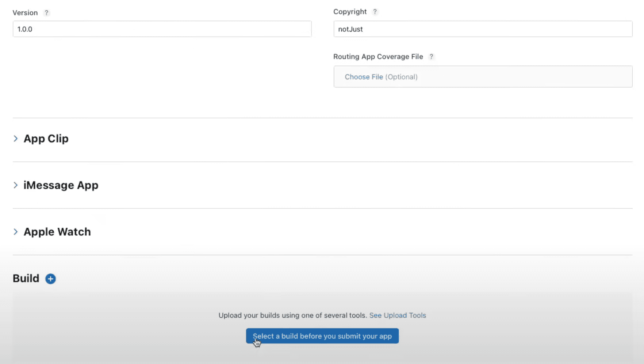The image size is (644, 364).
Task: Open the Copyright help tooltip
Action: click(x=375, y=11)
